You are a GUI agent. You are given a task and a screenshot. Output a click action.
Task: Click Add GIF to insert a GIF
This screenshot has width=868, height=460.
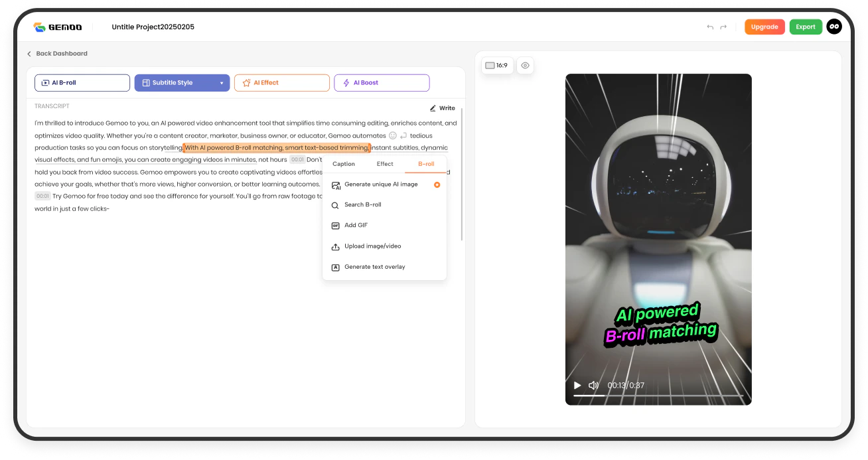356,225
